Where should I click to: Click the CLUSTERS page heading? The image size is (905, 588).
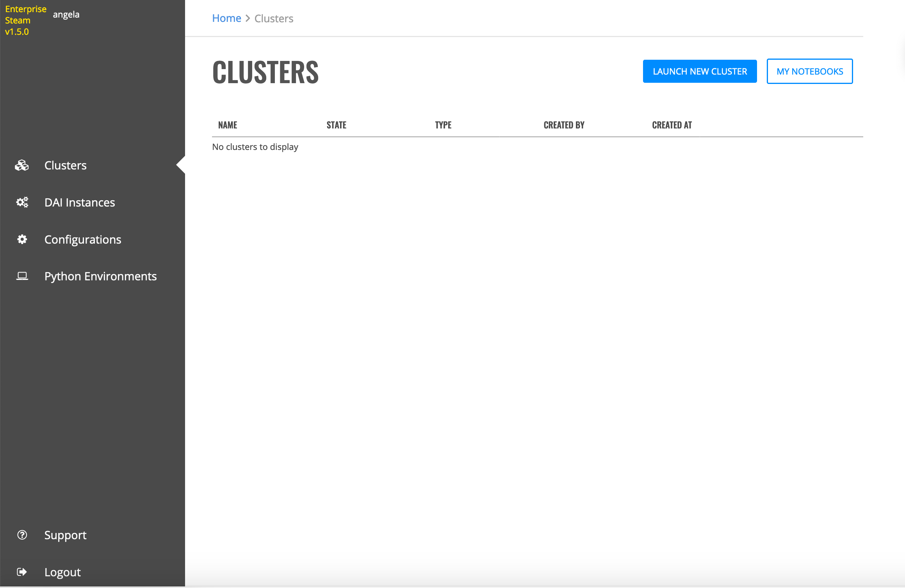coord(265,72)
